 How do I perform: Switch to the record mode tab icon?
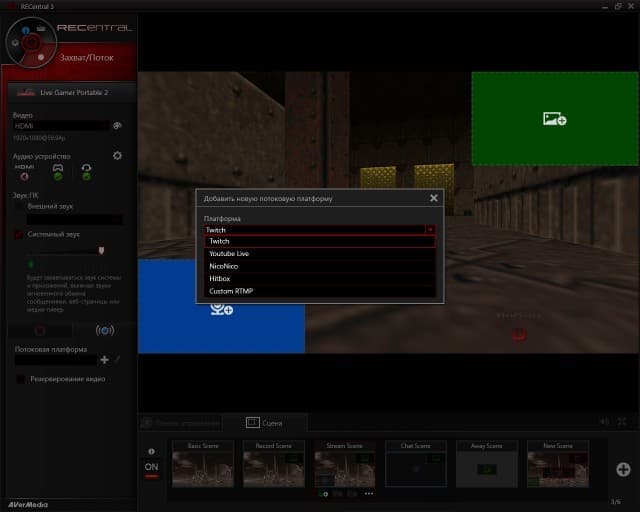tap(40, 330)
